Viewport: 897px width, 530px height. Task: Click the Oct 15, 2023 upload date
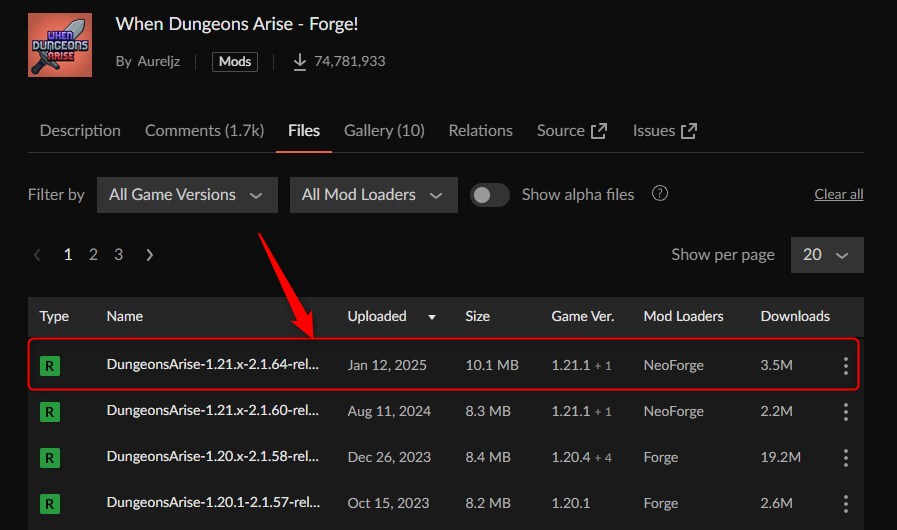click(388, 503)
